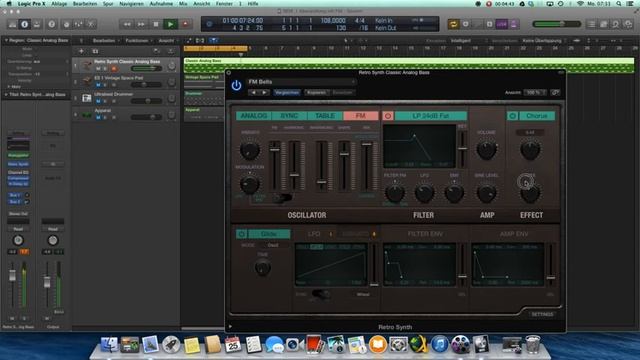Go to next preset arrow

pyautogui.click(x=264, y=93)
